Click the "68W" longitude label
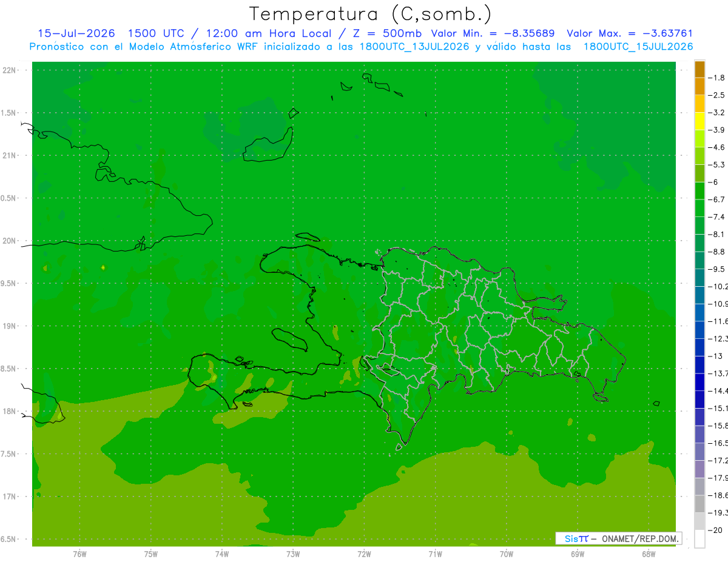728x562 pixels. coord(648,554)
